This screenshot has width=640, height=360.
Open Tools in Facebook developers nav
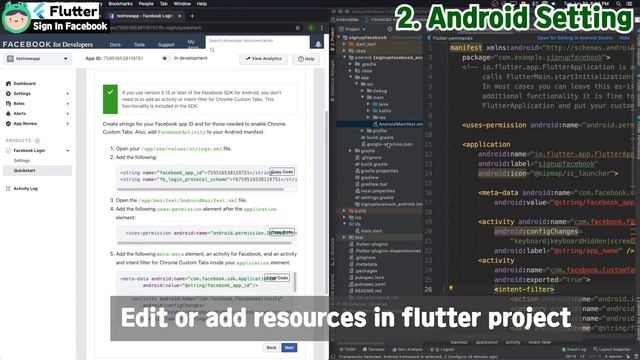140,44
